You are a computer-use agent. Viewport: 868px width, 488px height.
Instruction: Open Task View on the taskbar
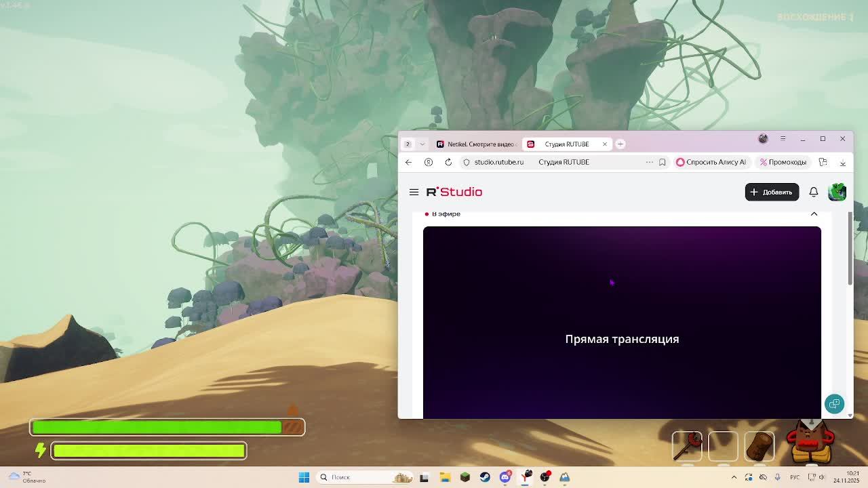[x=424, y=477]
